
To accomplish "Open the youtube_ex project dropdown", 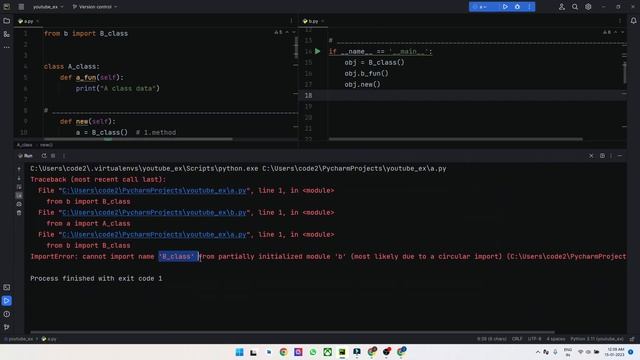I will coord(48,7).
